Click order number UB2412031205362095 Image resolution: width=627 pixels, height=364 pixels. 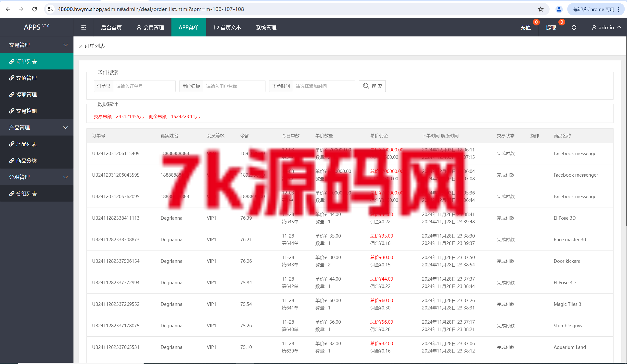(116, 196)
